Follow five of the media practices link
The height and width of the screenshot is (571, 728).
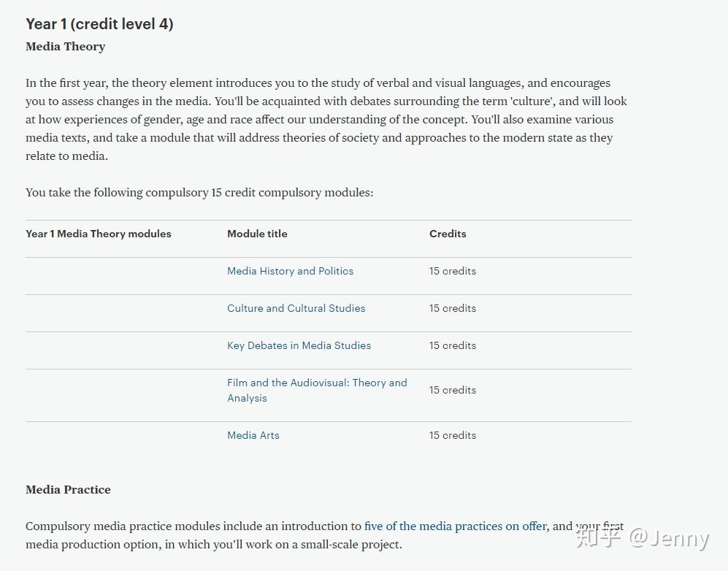coord(456,526)
